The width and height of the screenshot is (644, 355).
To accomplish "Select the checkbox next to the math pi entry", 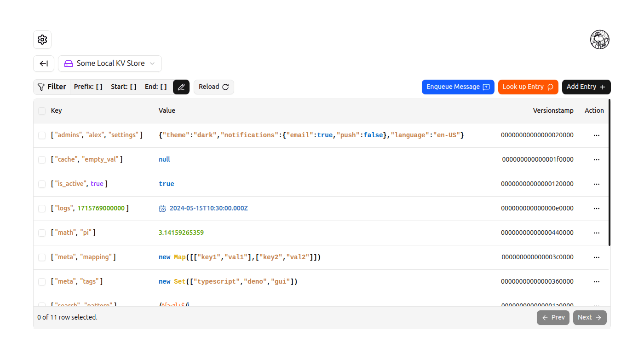I will 42,233.
